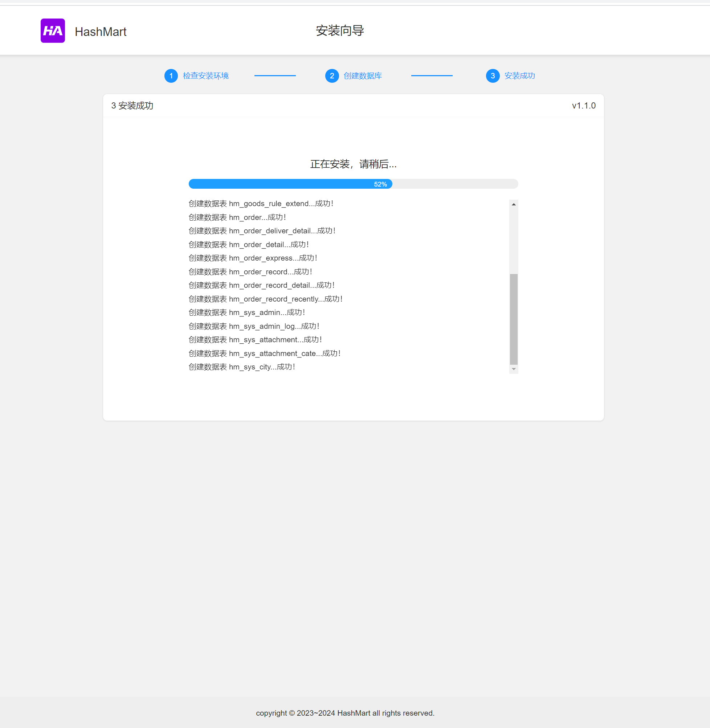The height and width of the screenshot is (728, 710).
Task: Select the 检查安装环境 step label
Action: tap(205, 76)
